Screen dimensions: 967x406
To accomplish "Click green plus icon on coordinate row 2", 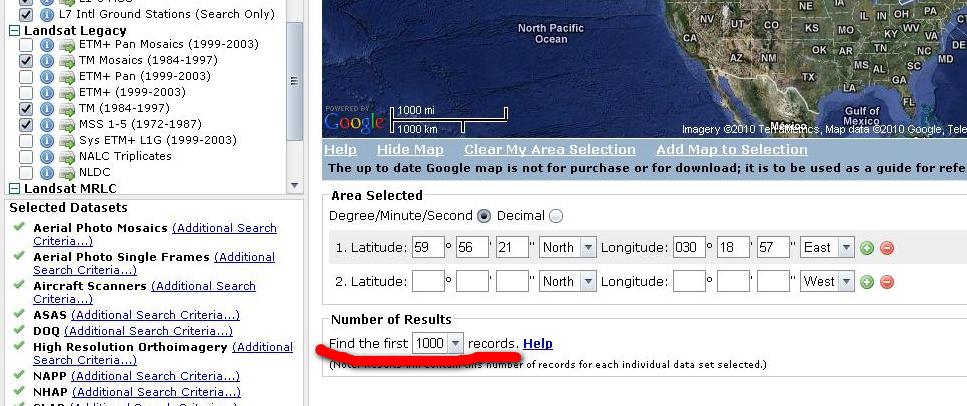I will click(x=867, y=282).
